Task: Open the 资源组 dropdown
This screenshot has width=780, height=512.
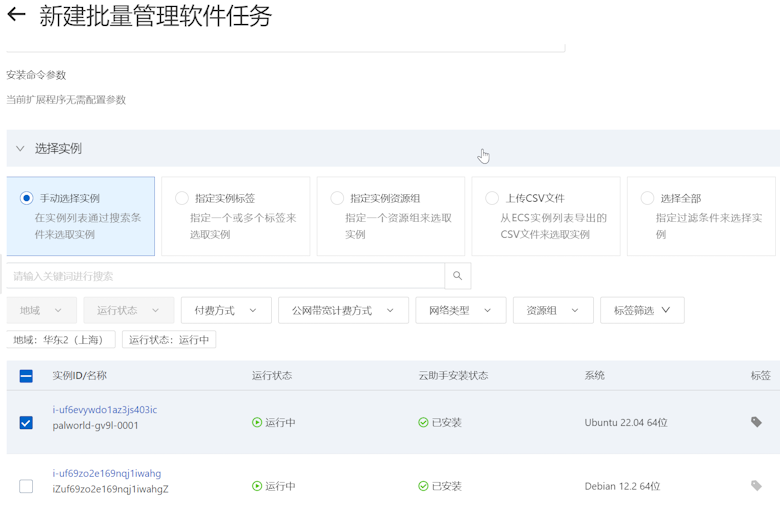Action: coord(553,310)
